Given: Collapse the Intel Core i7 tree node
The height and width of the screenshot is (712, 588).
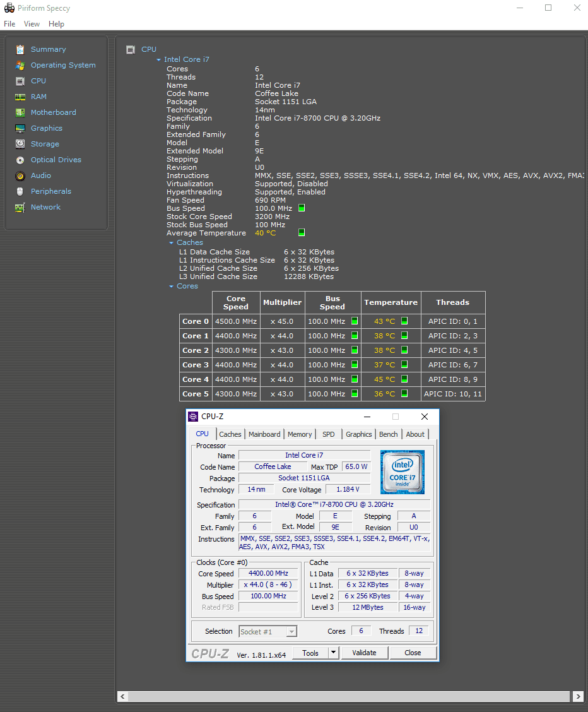Looking at the screenshot, I should pos(158,59).
